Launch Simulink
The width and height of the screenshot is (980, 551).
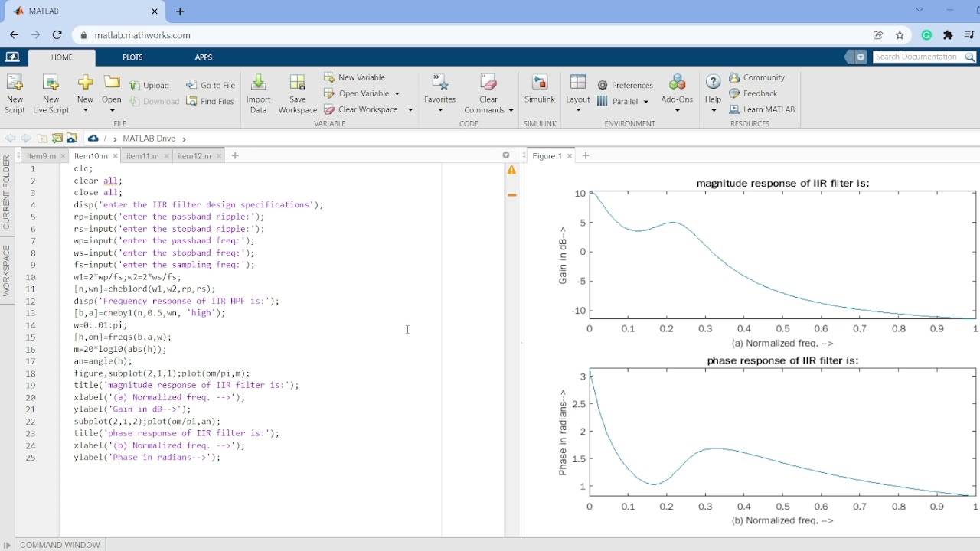click(540, 90)
